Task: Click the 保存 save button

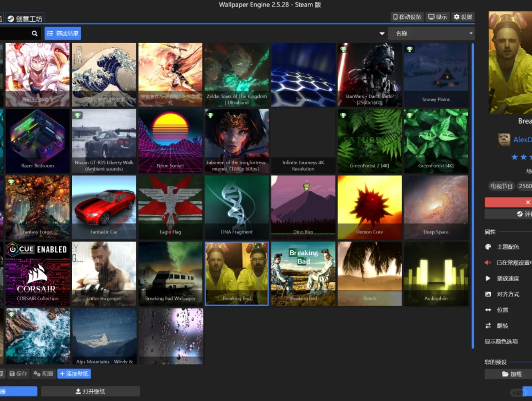Action: (x=19, y=374)
